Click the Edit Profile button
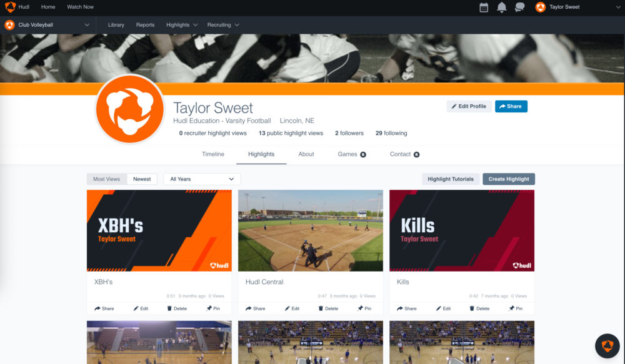 click(469, 106)
